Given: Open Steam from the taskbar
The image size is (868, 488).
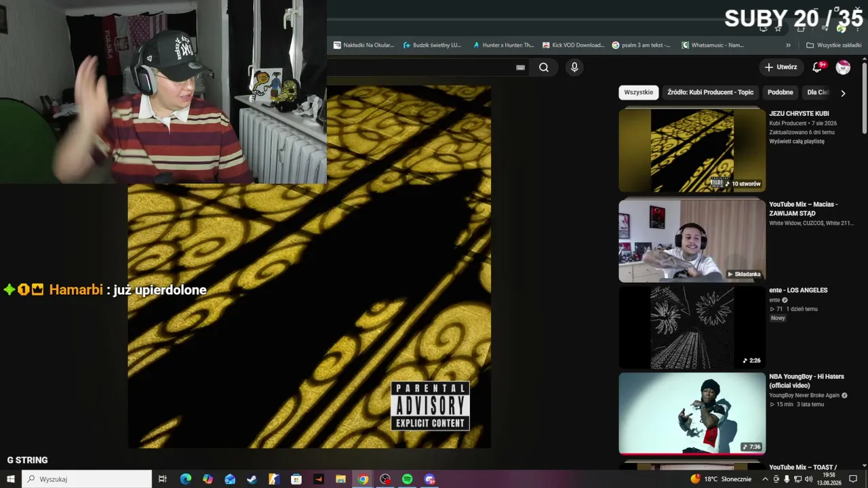Looking at the screenshot, I should tap(252, 479).
